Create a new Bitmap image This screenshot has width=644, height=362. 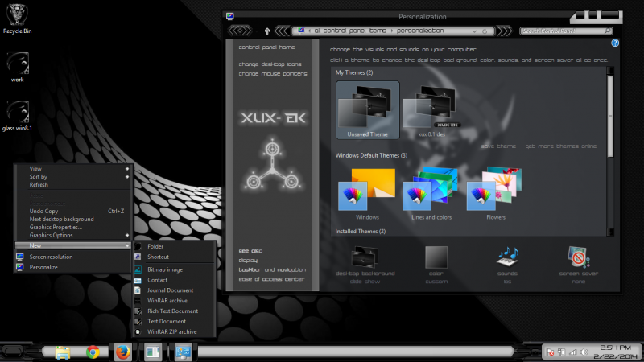point(175,269)
